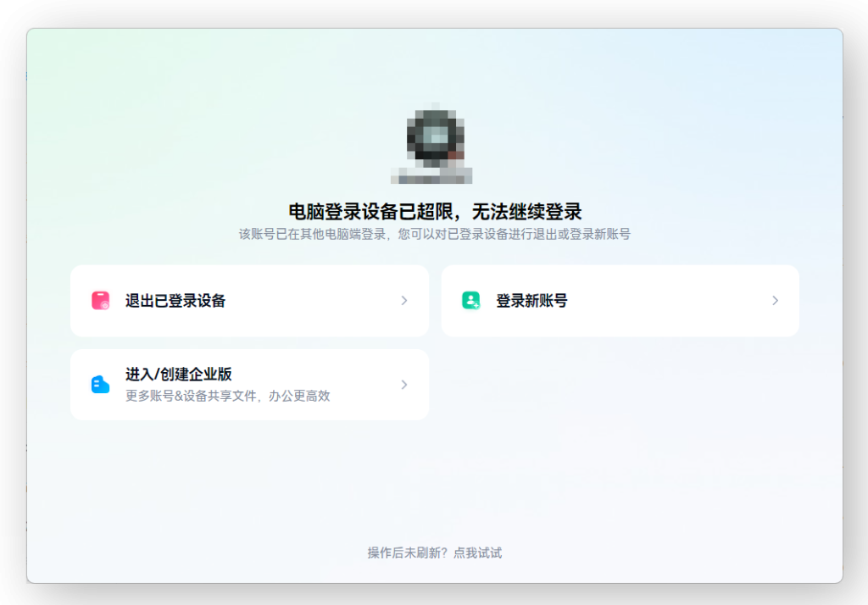
Task: Click the blurred username below the avatar
Action: click(431, 176)
